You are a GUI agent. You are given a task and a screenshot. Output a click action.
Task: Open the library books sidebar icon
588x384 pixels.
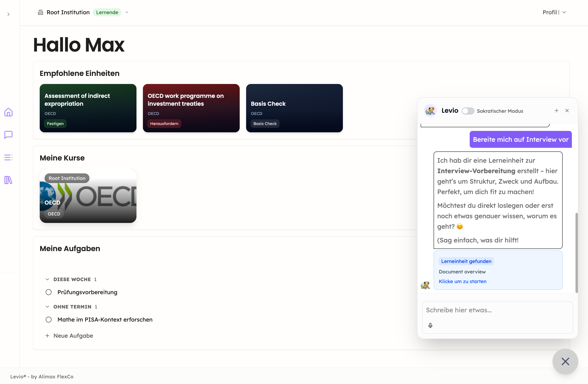click(x=8, y=180)
